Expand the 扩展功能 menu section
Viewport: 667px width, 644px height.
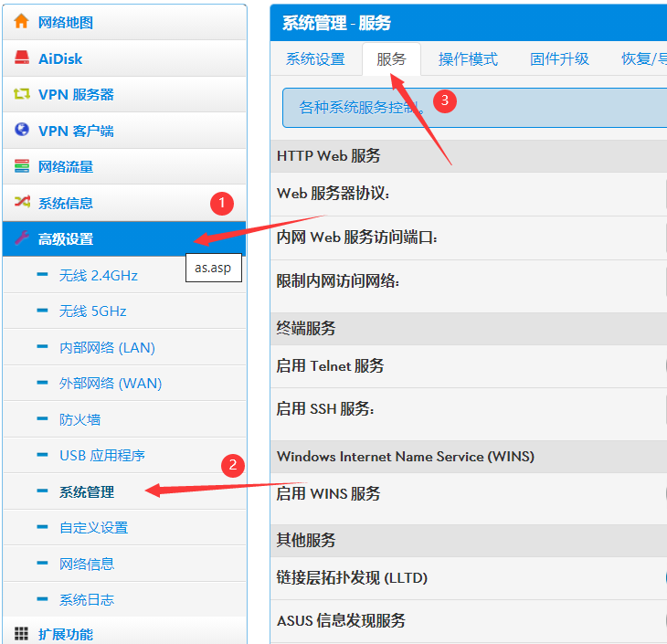[124, 633]
